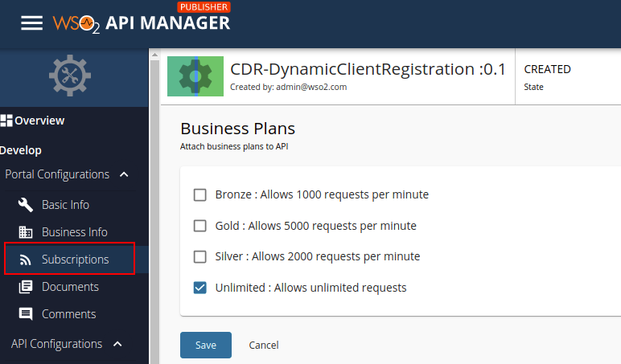The height and width of the screenshot is (364, 621).
Task: Click the 'Attach business plans to API' text
Action: pyautogui.click(x=234, y=146)
